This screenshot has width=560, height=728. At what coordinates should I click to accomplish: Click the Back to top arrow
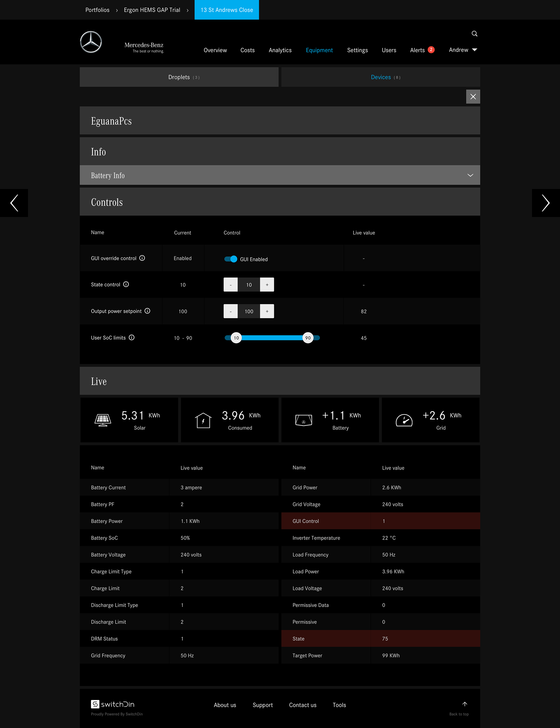[x=465, y=704]
